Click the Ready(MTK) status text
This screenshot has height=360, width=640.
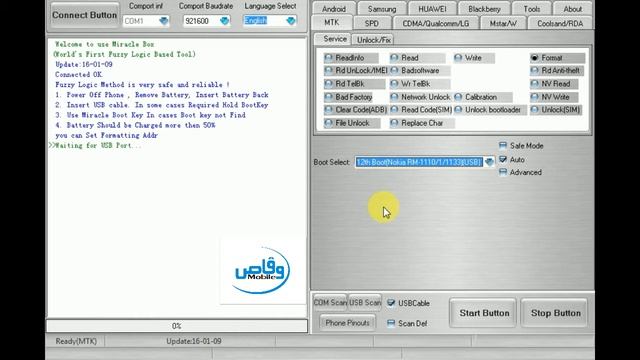pyautogui.click(x=76, y=341)
